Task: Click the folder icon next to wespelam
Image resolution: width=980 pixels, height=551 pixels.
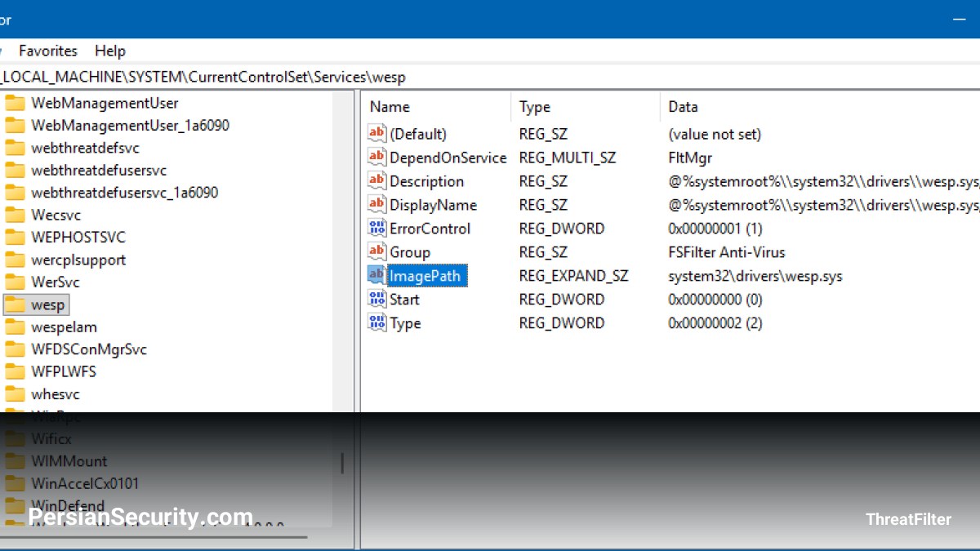Action: pos(15,327)
